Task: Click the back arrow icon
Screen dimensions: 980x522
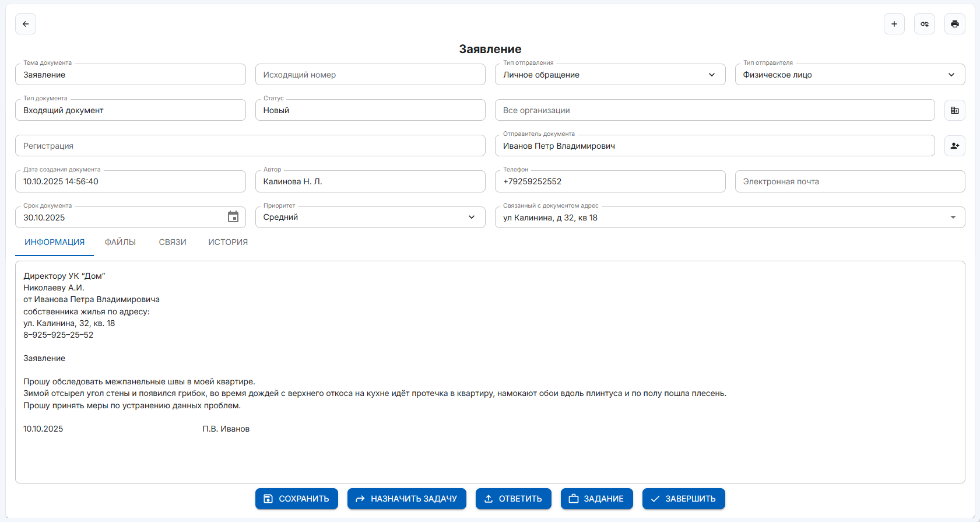Action: click(26, 24)
